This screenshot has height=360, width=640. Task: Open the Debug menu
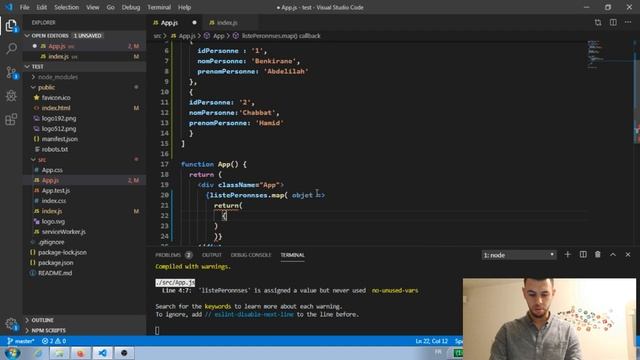pos(131,7)
